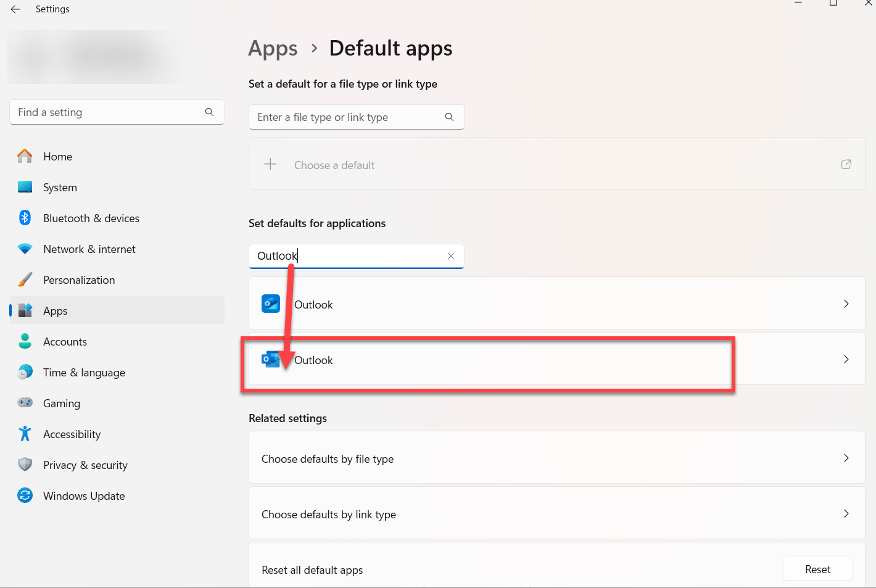Select the Apps sidebar item
Viewport: 876px width, 588px height.
[x=117, y=310]
